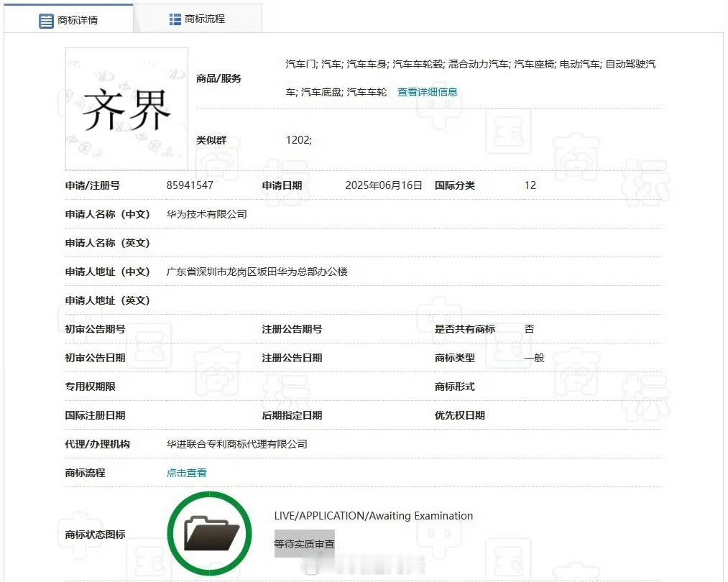The height and width of the screenshot is (582, 728).
Task: Select the highlighted 等待实质审查 status text
Action: click(304, 544)
